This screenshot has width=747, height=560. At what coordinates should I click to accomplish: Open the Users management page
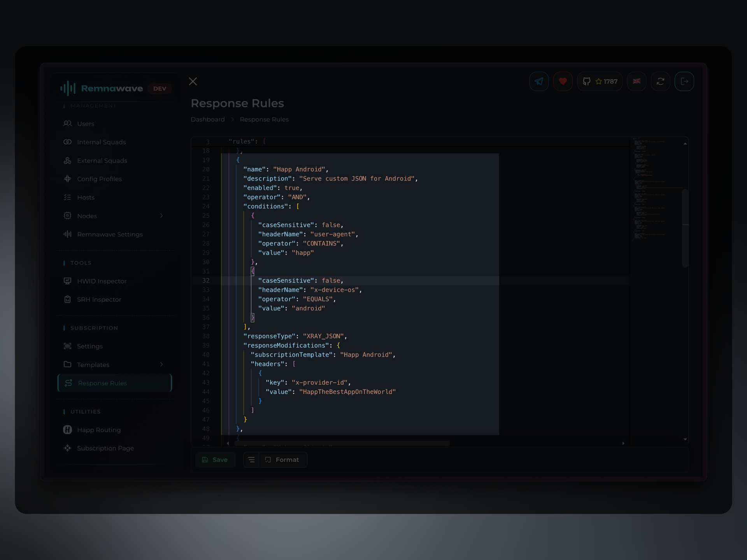86,124
